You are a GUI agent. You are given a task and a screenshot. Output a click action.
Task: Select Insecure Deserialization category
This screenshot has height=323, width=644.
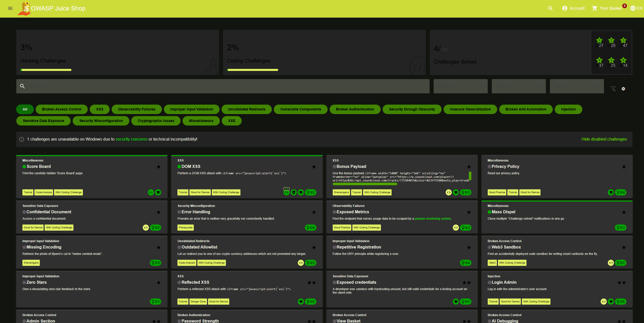[470, 109]
